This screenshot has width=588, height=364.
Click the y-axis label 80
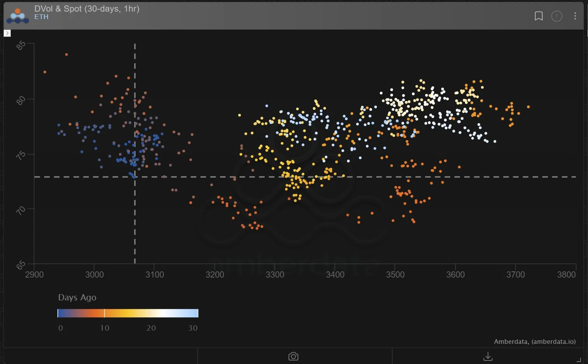(21, 100)
